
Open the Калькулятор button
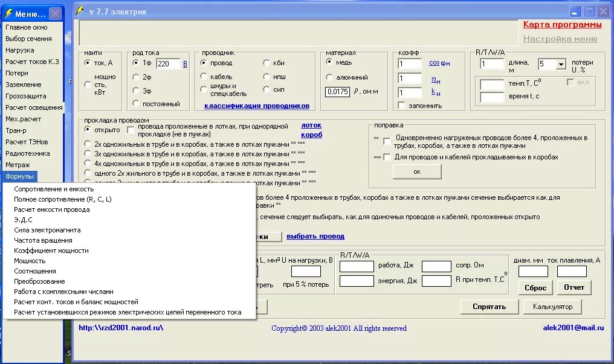point(552,307)
